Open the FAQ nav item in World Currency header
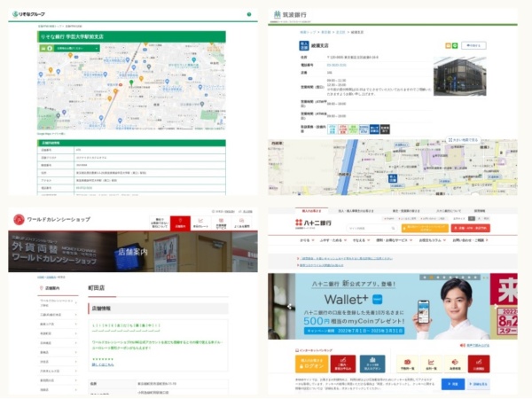 (241, 223)
